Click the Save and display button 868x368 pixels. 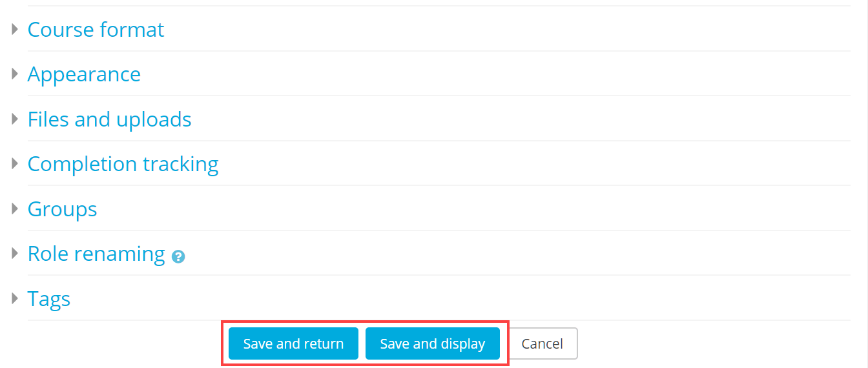click(433, 343)
